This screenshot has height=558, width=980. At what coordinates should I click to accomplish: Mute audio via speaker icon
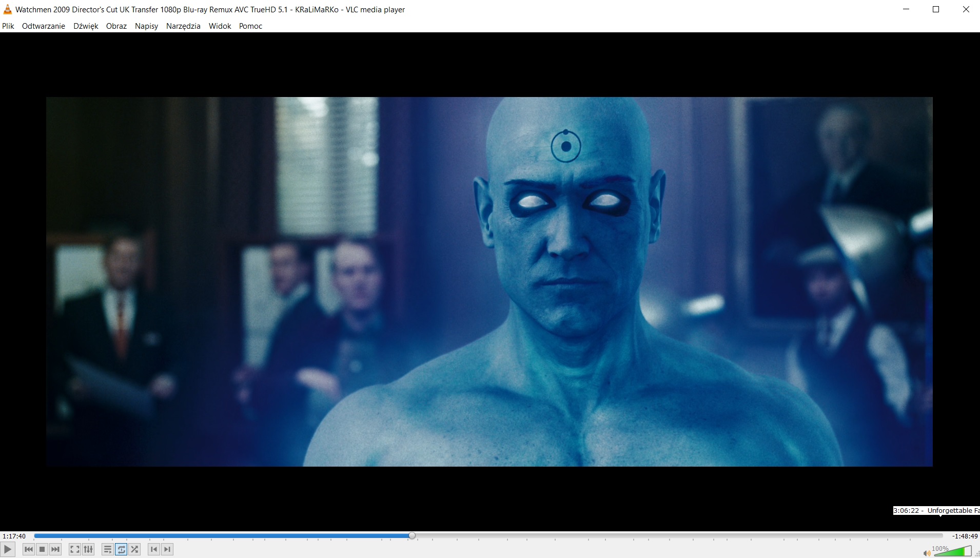927,553
